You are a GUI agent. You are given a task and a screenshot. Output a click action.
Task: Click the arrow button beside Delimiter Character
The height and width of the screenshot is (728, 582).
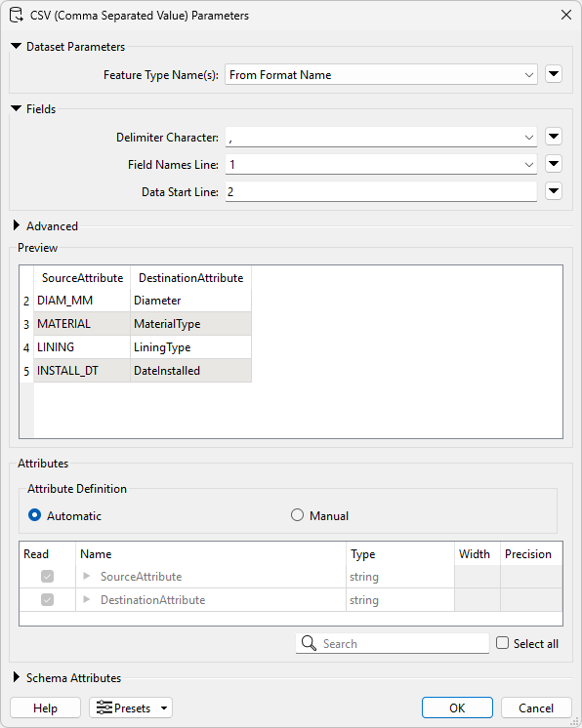[x=554, y=137]
